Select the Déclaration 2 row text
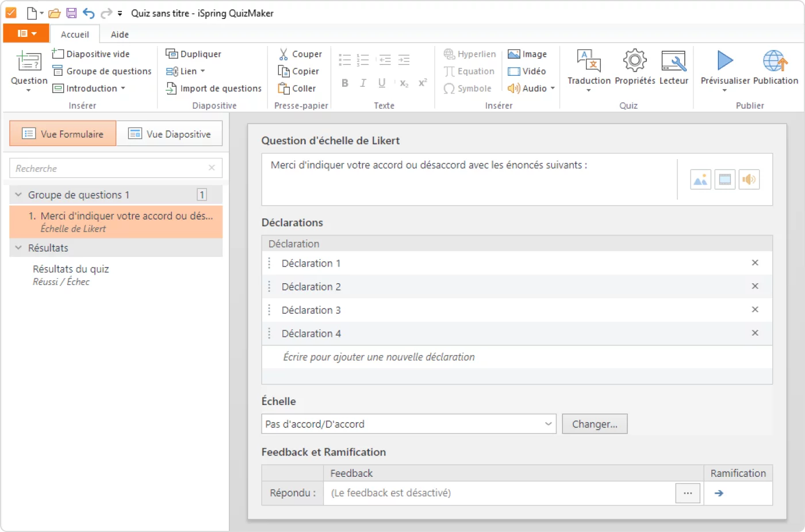 (311, 287)
